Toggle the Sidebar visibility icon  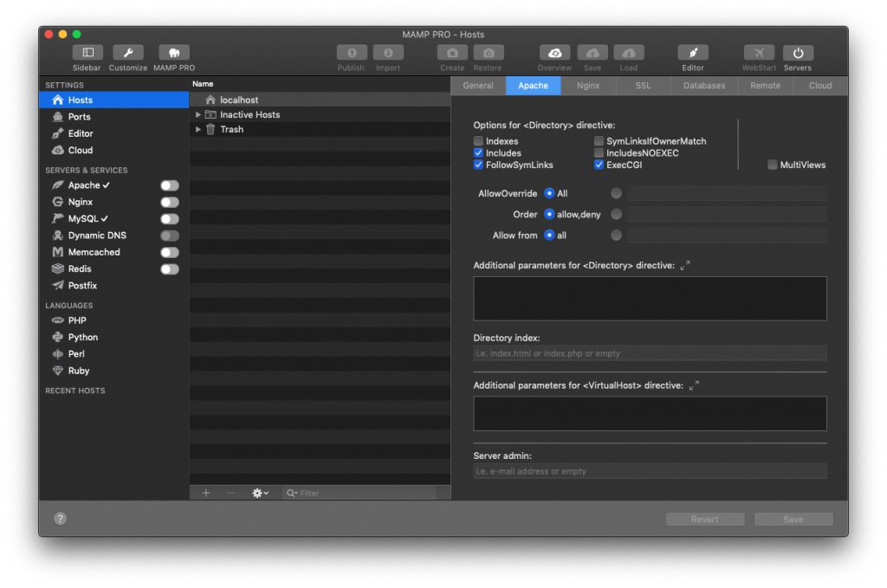[x=87, y=52]
